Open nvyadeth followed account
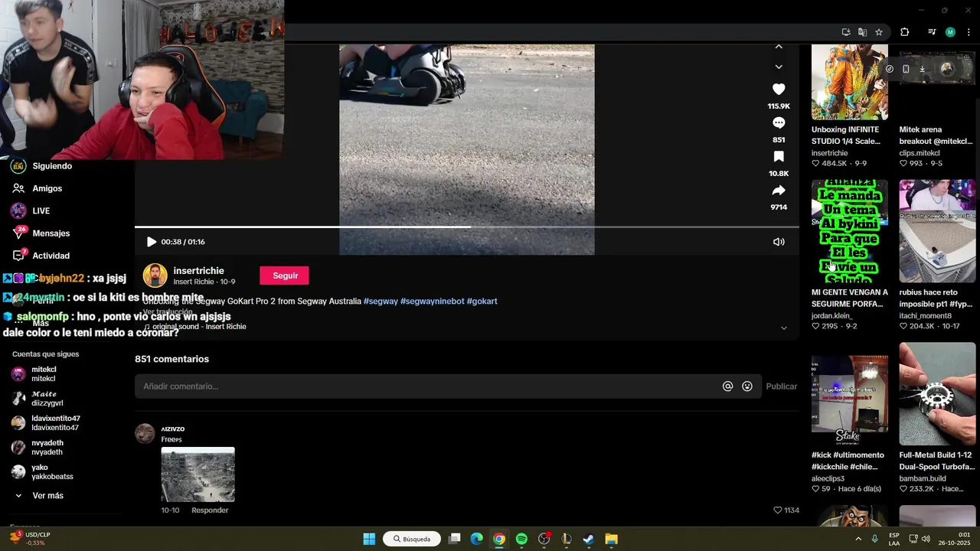Viewport: 980px width, 551px height. point(47,448)
